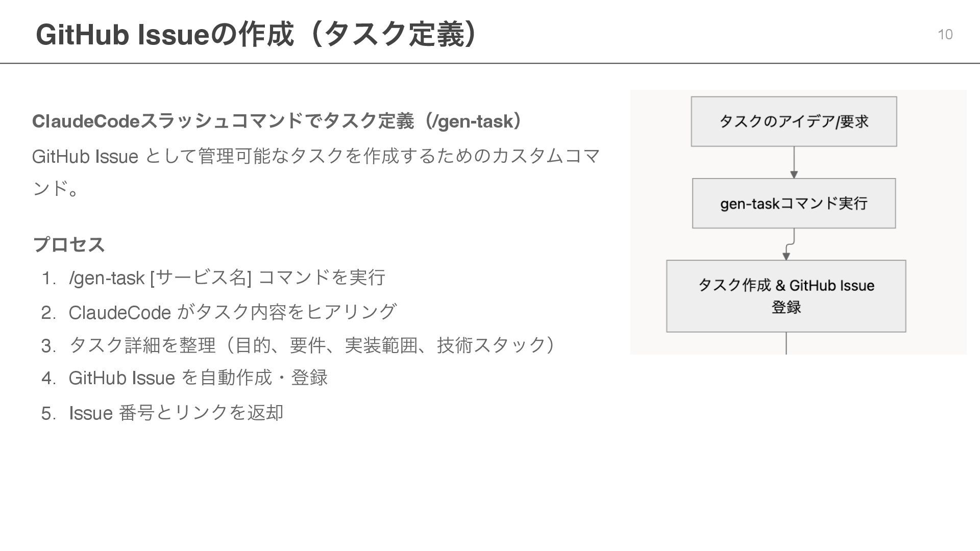Select step text 'Issue 番号とリンクを返却'
Image resolution: width=980 pixels, height=551 pixels.
[x=176, y=412]
